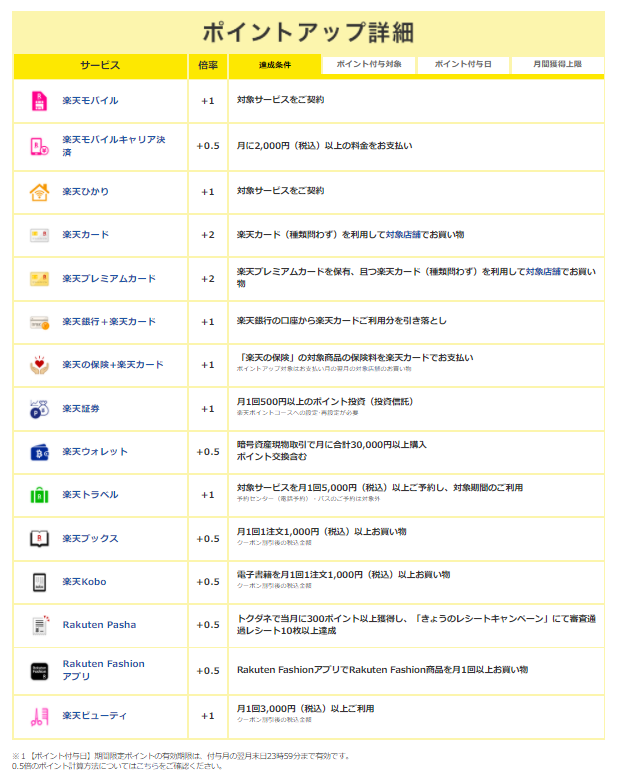
Task: Click 月に2,000円(税込)以上の料金をお支払い condition text
Action: [325, 146]
